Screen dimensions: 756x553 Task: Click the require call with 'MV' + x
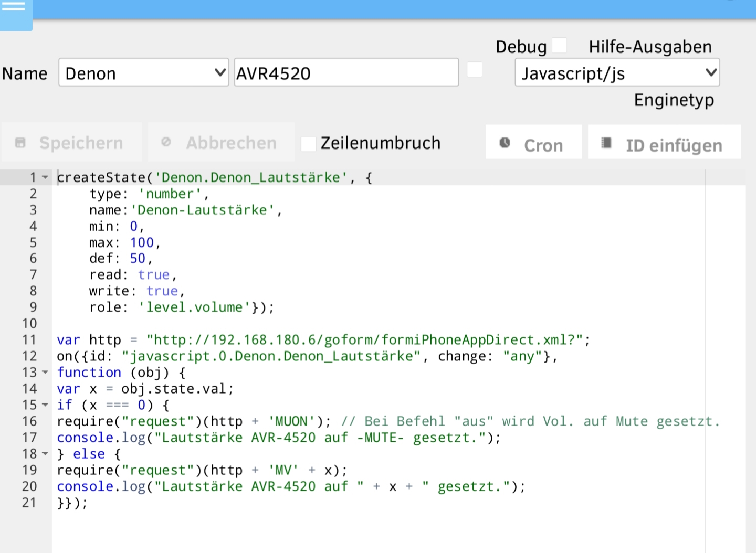(x=202, y=470)
